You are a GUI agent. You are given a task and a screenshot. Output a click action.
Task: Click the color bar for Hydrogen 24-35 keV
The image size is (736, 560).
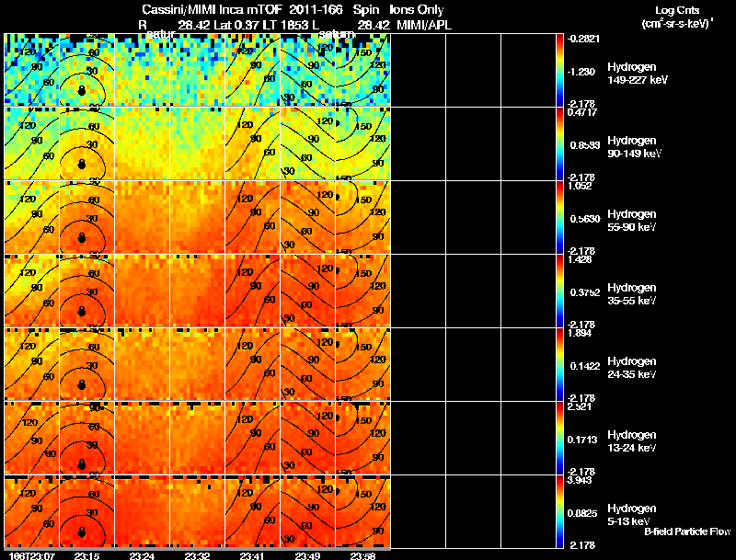(559, 364)
